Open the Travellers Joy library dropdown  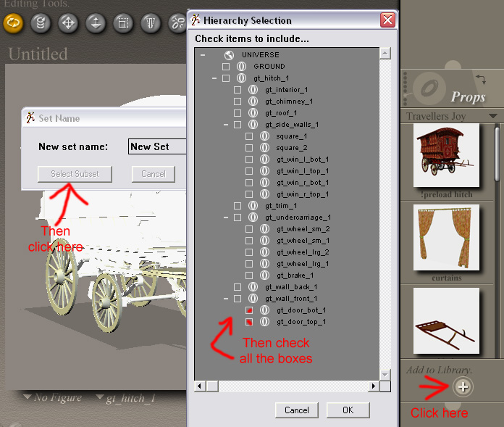point(492,116)
